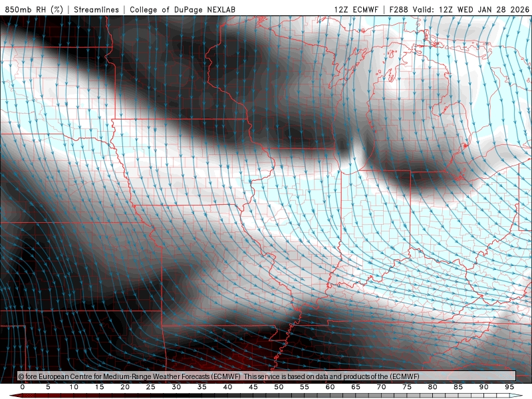532x399 pixels.
Task: Click the "30" value on the scale
Action: [176, 387]
